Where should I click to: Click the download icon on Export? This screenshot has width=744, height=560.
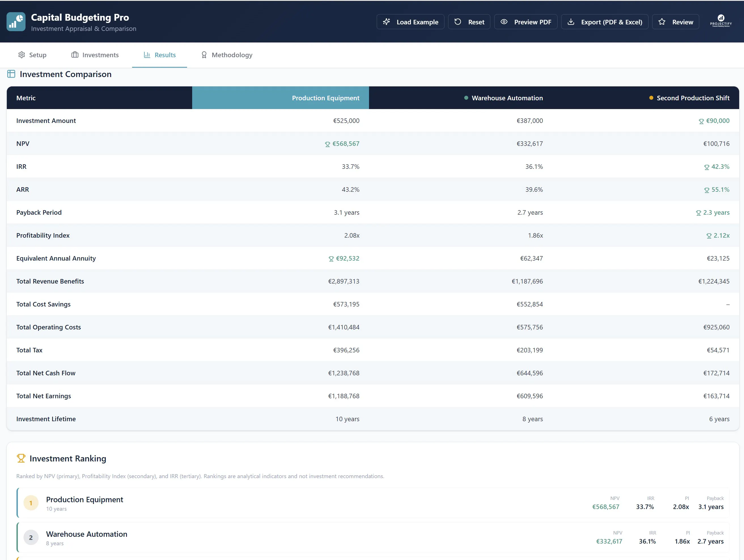571,22
